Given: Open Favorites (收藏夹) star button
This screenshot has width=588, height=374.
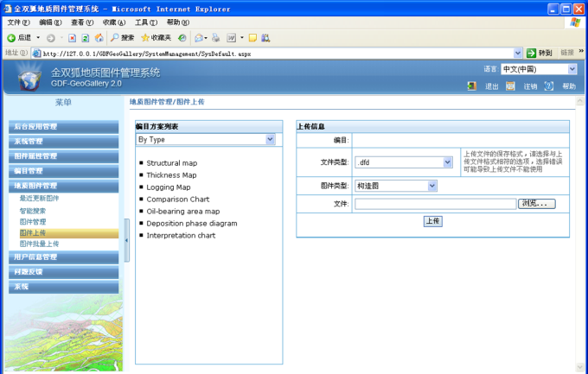Looking at the screenshot, I should (x=156, y=38).
